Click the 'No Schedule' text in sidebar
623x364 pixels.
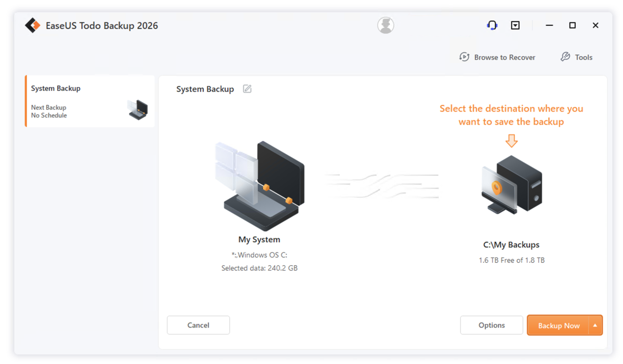[49, 115]
